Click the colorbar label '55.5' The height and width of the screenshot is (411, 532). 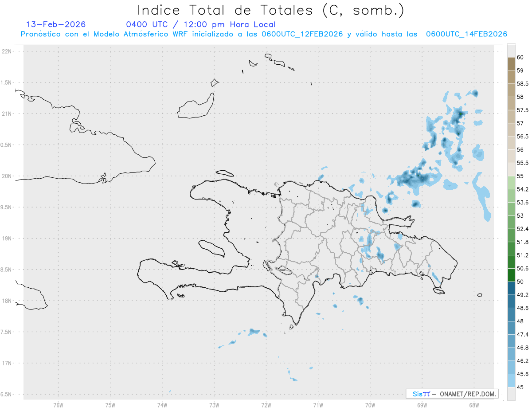522,163
